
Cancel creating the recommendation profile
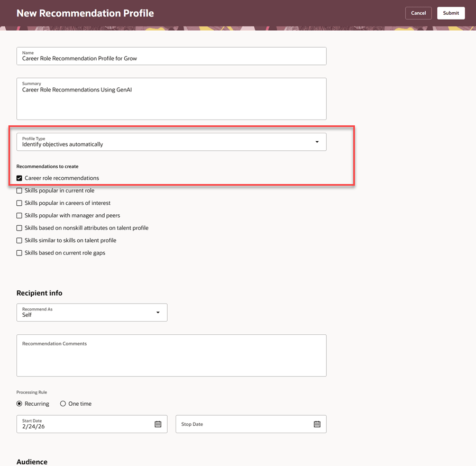(418, 13)
